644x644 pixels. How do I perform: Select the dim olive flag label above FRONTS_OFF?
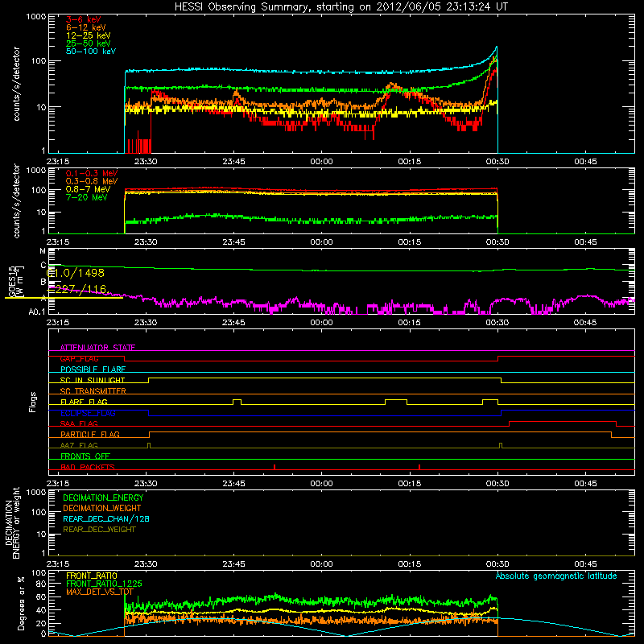pos(79,445)
